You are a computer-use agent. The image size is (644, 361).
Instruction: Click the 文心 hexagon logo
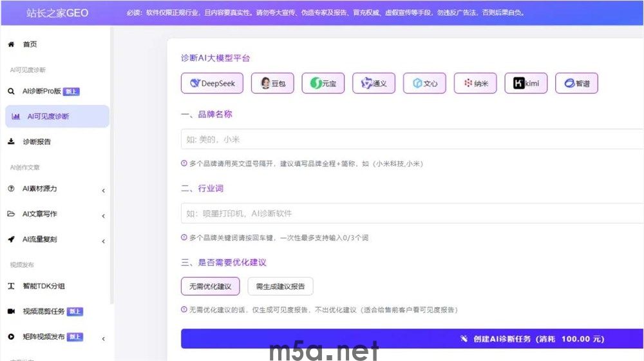[418, 83]
